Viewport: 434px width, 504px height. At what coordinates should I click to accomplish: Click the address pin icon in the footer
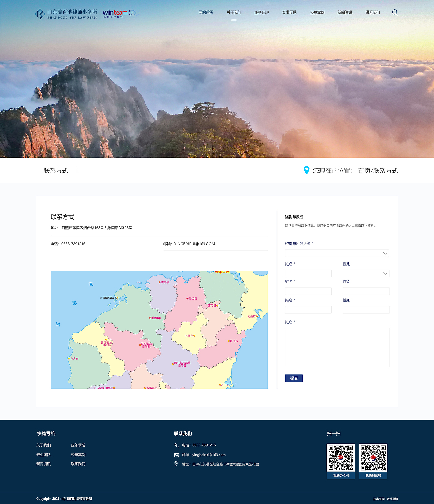[177, 464]
